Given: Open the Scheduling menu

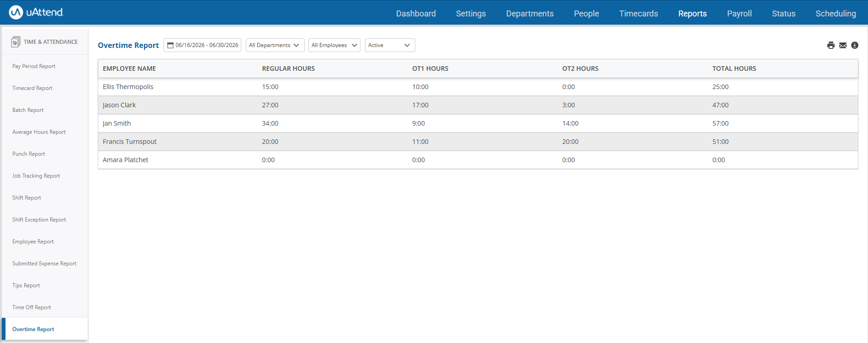Looking at the screenshot, I should pos(836,14).
